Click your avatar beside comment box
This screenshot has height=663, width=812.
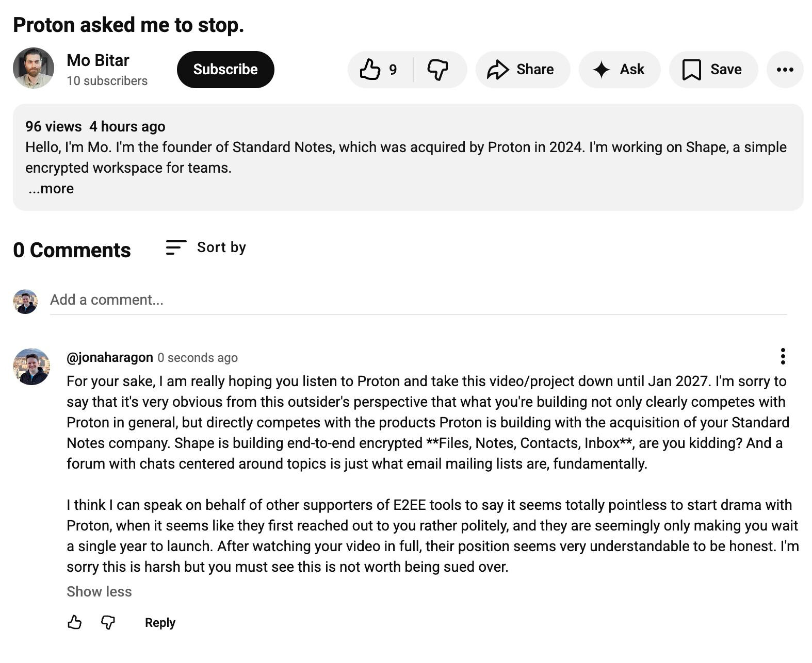(x=25, y=302)
